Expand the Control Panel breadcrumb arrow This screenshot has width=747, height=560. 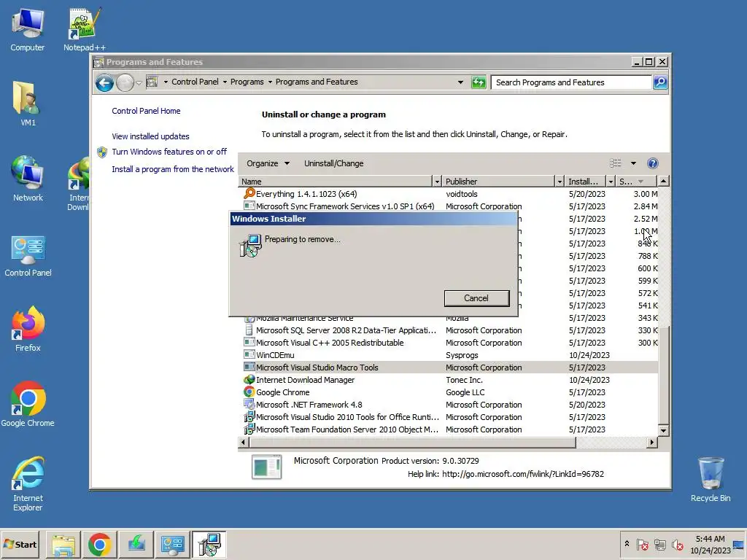point(225,82)
